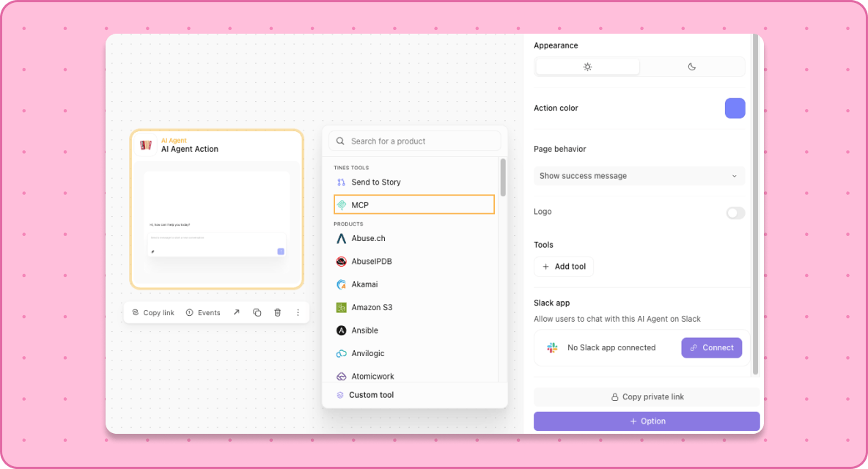Duplicate the action with copy icon
Viewport: 868px width, 469px height.
point(257,312)
